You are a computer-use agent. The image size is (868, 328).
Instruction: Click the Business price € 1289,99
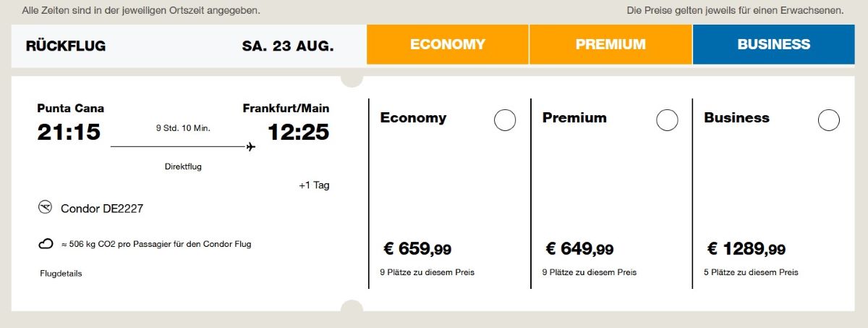[x=746, y=249]
